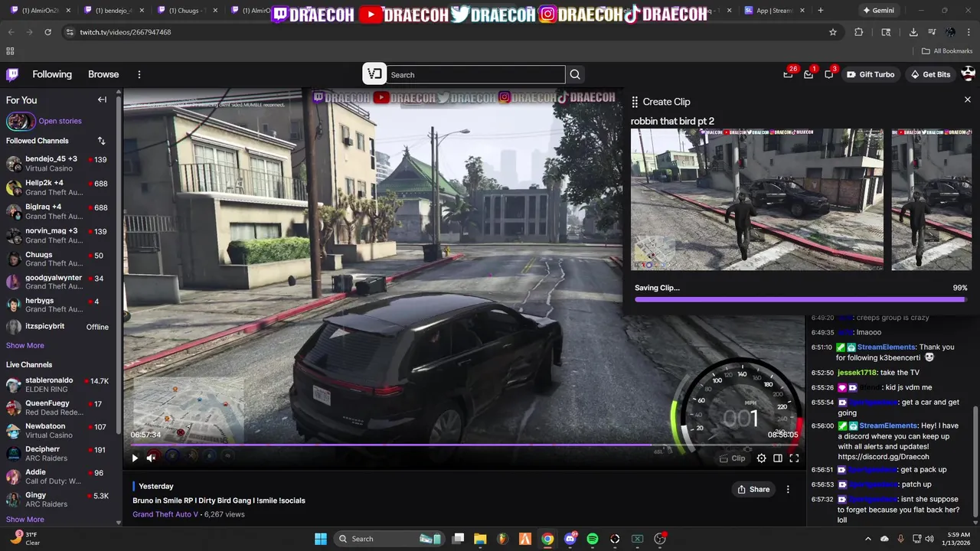Open stableronaldo live channel

click(x=60, y=384)
